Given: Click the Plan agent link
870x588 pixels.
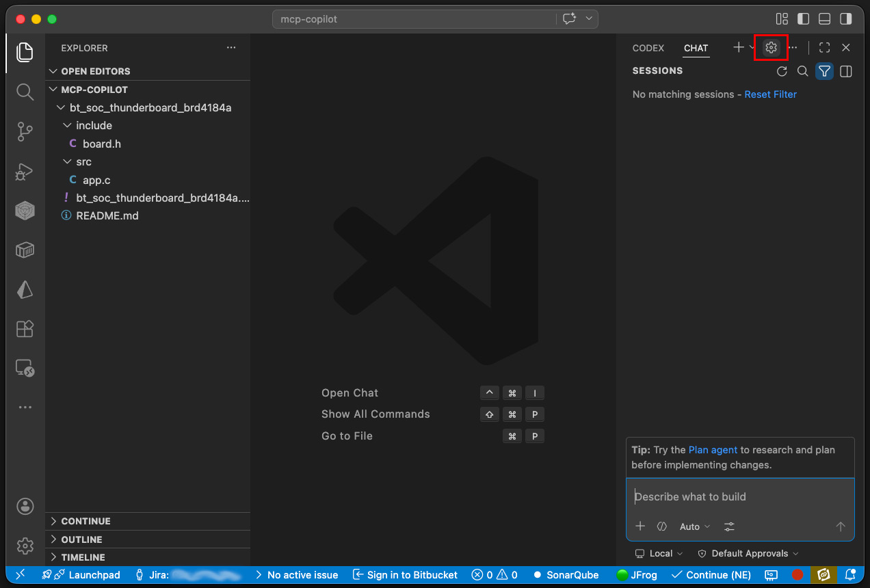Looking at the screenshot, I should point(713,450).
